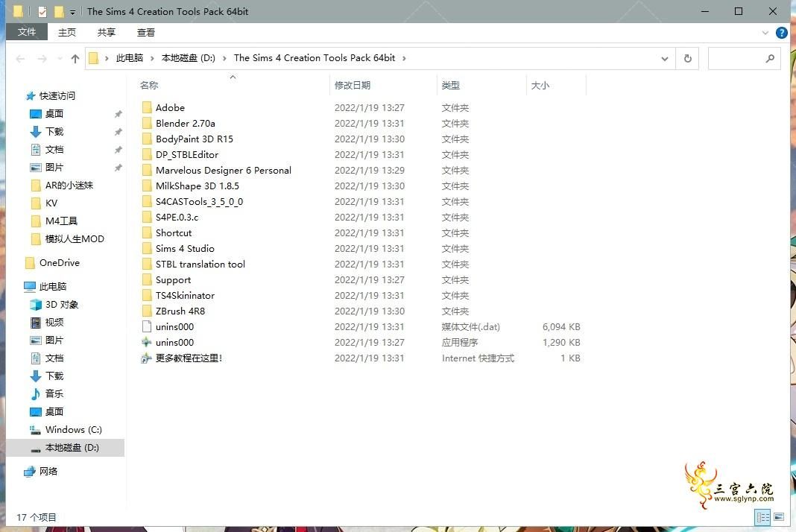The width and height of the screenshot is (796, 532).
Task: Select the BodyPaint 3D R15 folder icon
Action: [147, 139]
